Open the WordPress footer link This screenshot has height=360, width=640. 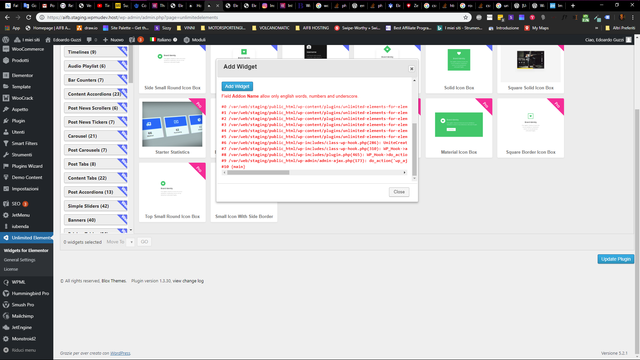120,353
